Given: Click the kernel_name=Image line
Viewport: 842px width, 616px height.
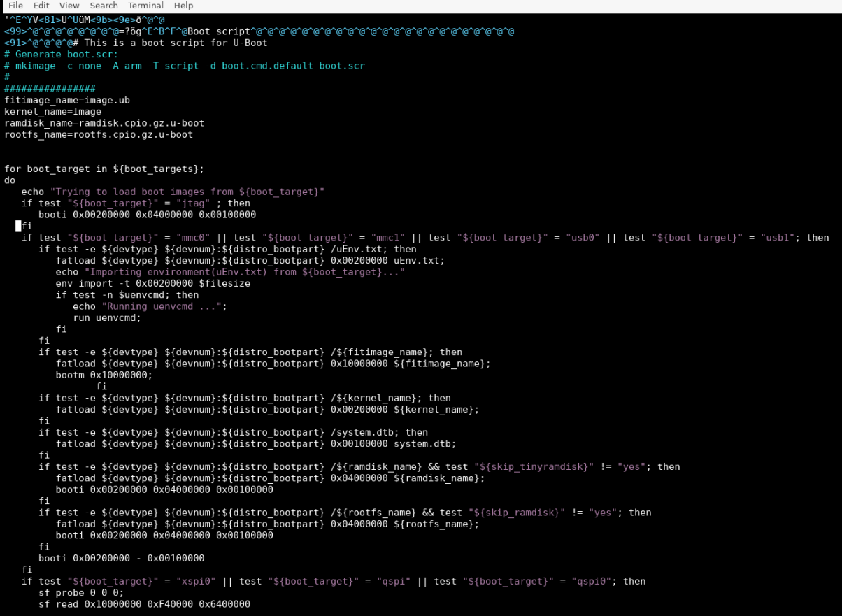Looking at the screenshot, I should [52, 111].
